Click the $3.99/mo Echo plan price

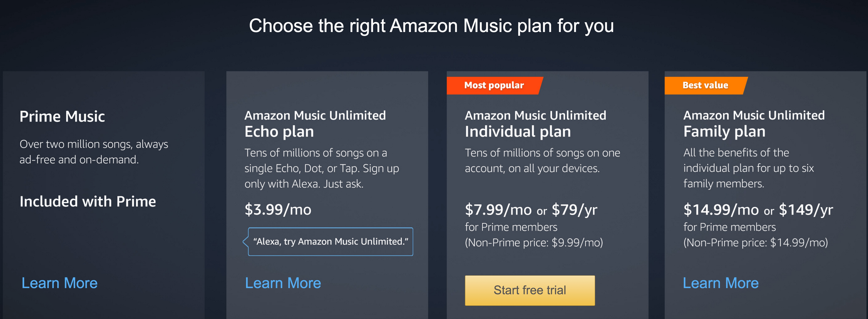[278, 210]
